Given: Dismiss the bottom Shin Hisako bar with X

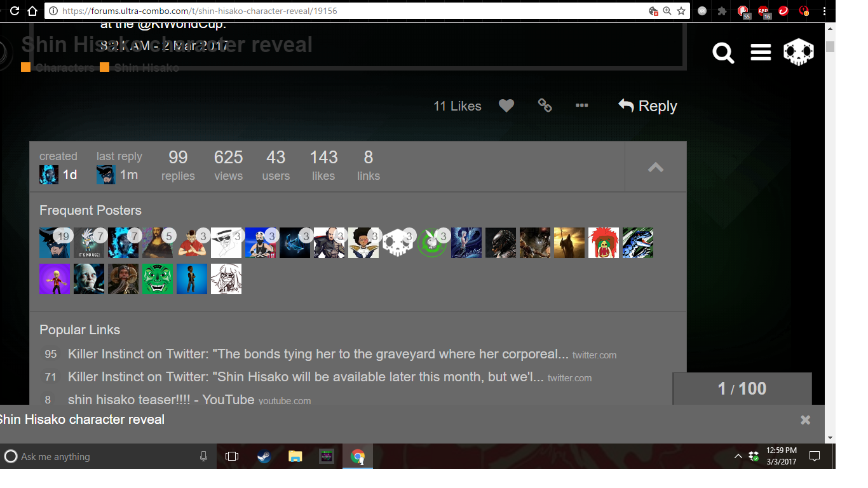Looking at the screenshot, I should click(x=806, y=419).
